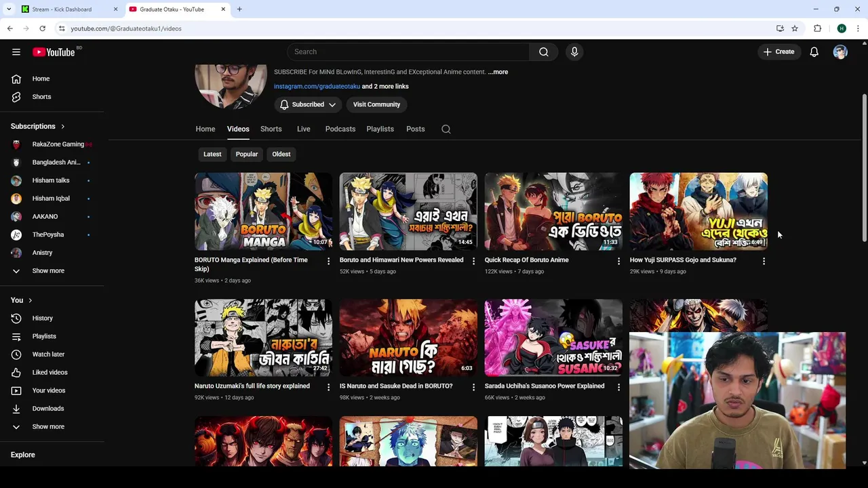Viewport: 868px width, 488px height.
Task: Play Quick Recap Of Boruto Anime thumbnail
Action: 553,211
